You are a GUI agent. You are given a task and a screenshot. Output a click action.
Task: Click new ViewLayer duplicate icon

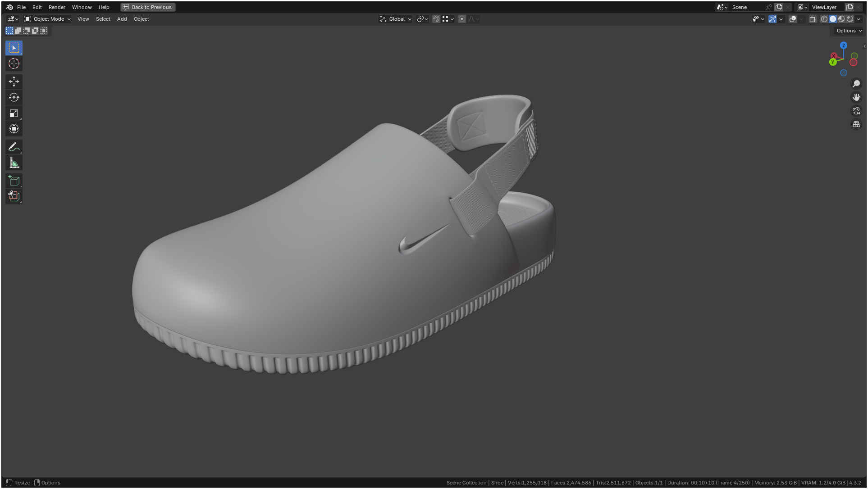pos(850,7)
